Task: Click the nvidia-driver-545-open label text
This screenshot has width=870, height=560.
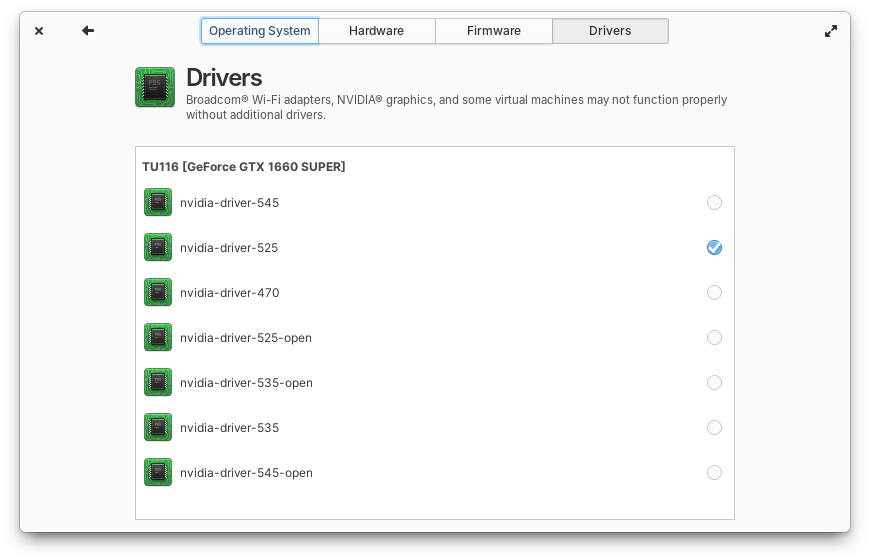Action: (x=246, y=472)
